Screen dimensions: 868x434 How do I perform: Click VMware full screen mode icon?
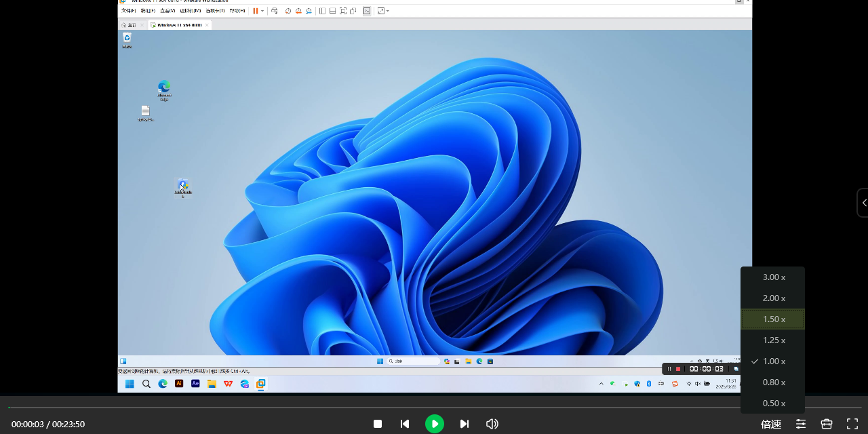343,11
